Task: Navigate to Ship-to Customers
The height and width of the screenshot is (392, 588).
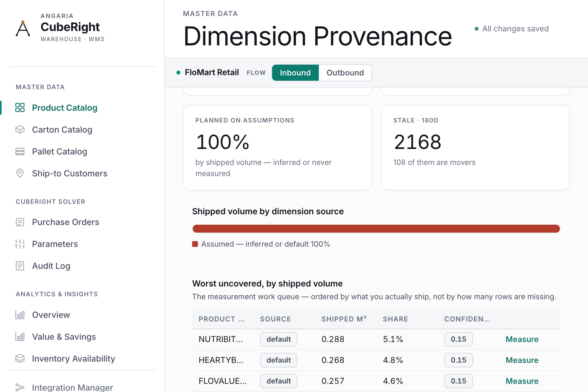Action: 70,173
